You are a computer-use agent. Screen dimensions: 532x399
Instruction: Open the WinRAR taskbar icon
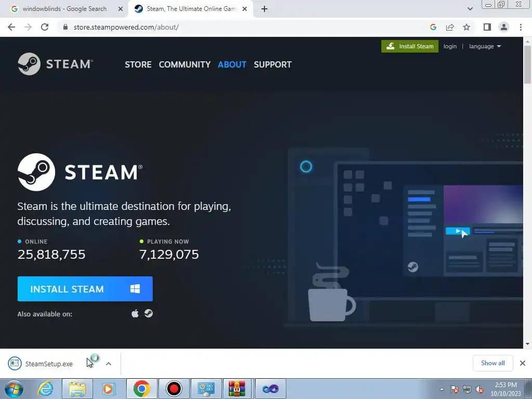pos(236,389)
